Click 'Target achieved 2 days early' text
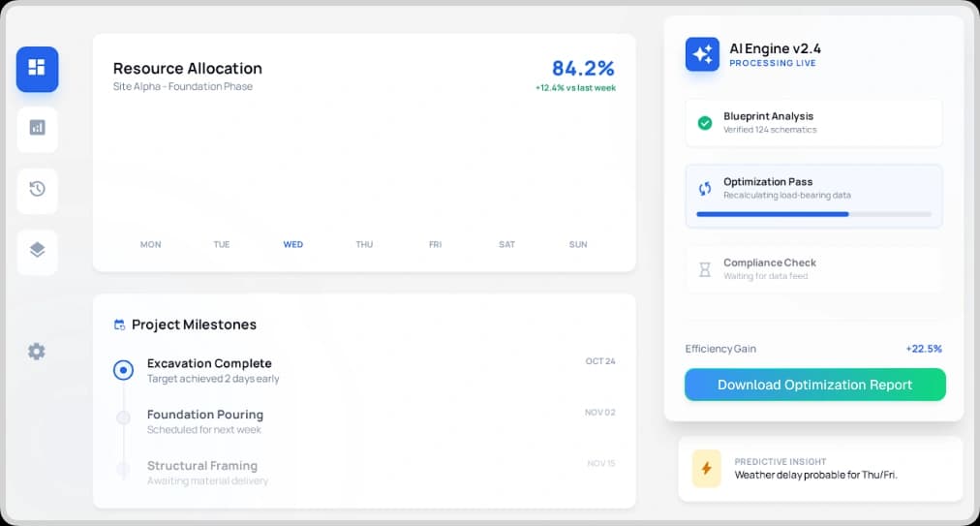Viewport: 980px width, 526px height. (x=213, y=379)
